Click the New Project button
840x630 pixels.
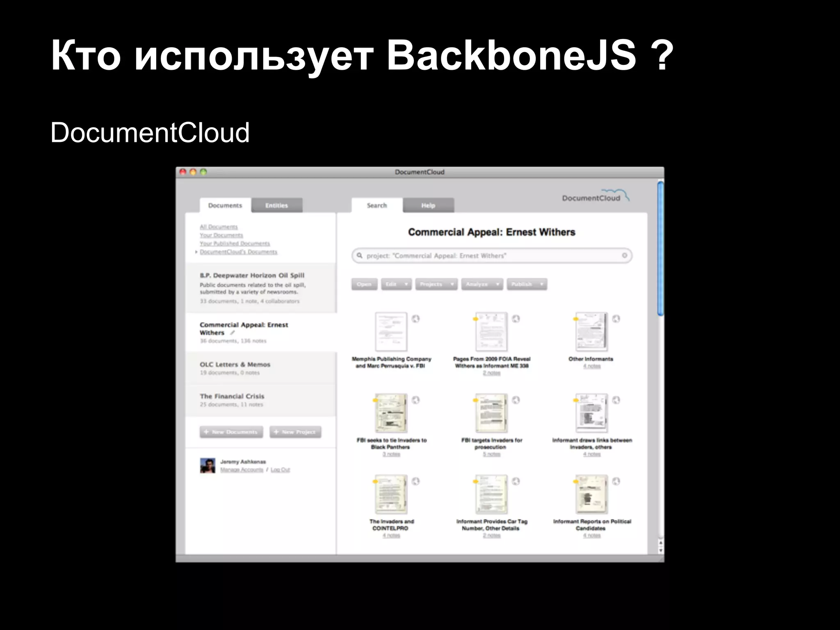(x=295, y=432)
